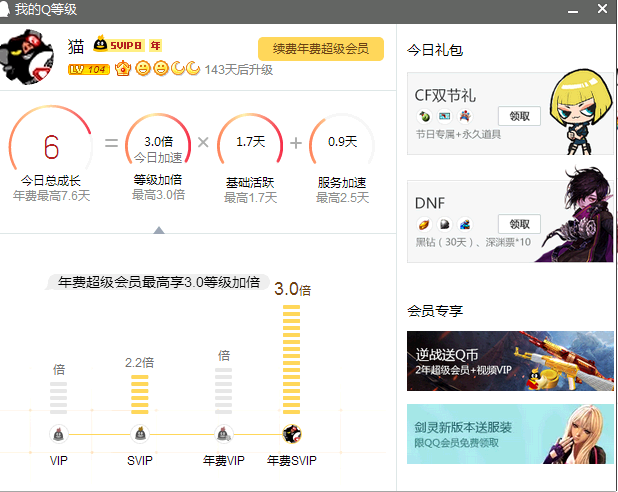The height and width of the screenshot is (492, 618).
Task: Click the 今日礼包 heading
Action: 435,50
